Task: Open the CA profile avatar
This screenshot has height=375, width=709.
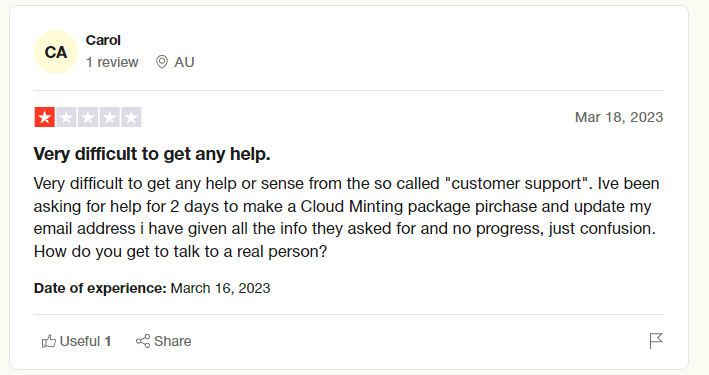Action: tap(56, 52)
